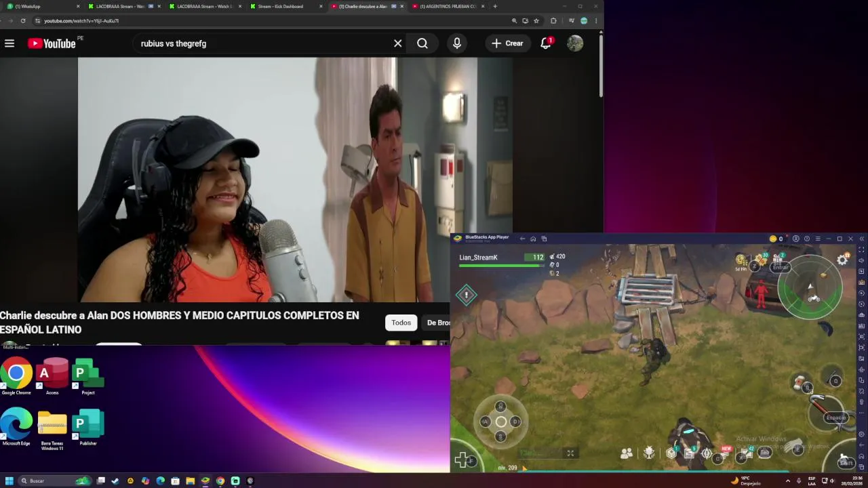The image size is (868, 488).
Task: Switch to the 'Stream - Kick Dashboard' tab
Action: point(287,6)
